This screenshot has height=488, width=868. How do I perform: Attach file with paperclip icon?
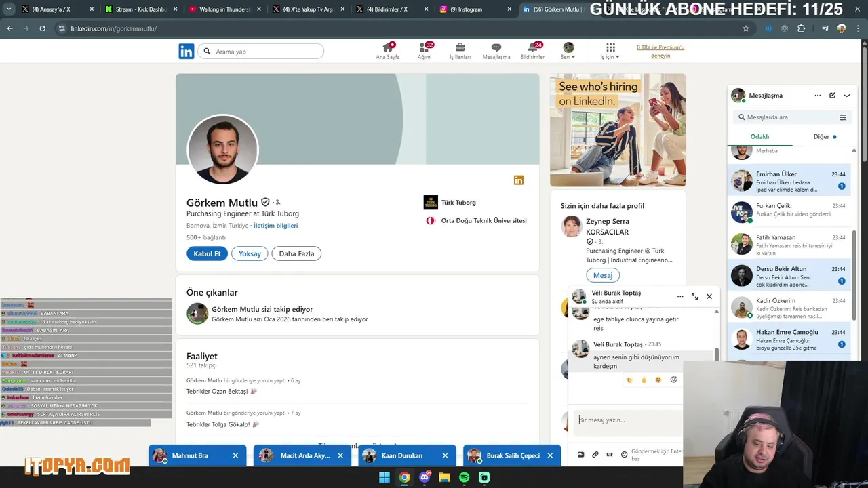pyautogui.click(x=595, y=455)
